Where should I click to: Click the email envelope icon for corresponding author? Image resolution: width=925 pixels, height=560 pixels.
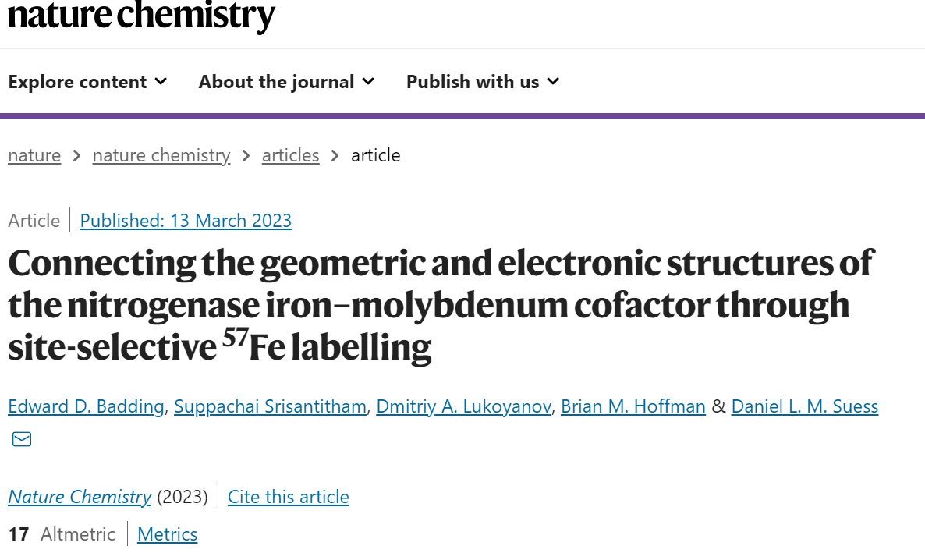pyautogui.click(x=22, y=439)
